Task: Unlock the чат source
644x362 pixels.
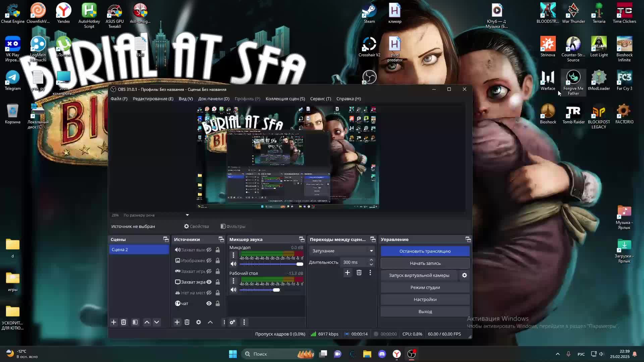Action: pyautogui.click(x=218, y=303)
